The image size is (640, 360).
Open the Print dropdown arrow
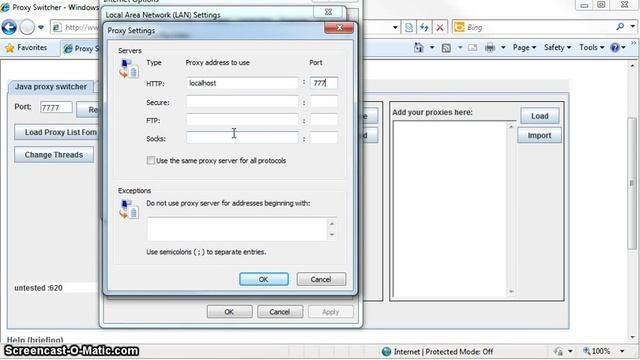tap(503, 48)
